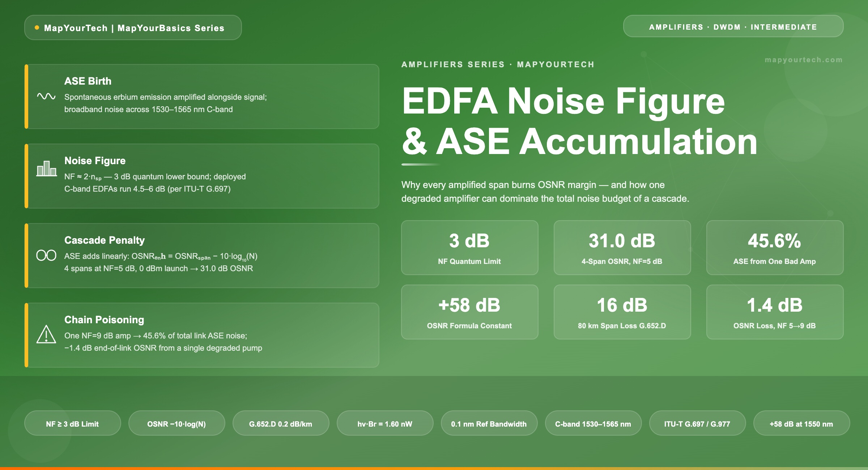Select the NF ≥ 3 dB Limit pill

pyautogui.click(x=72, y=423)
